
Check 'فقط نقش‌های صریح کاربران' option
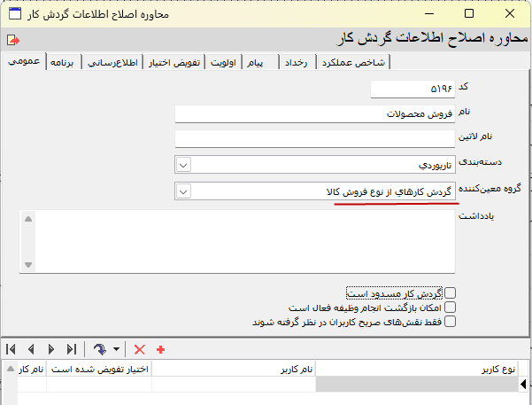click(450, 321)
